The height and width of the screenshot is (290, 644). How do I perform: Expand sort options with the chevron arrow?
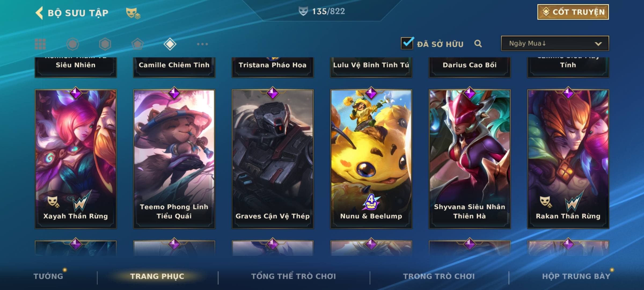(x=598, y=44)
